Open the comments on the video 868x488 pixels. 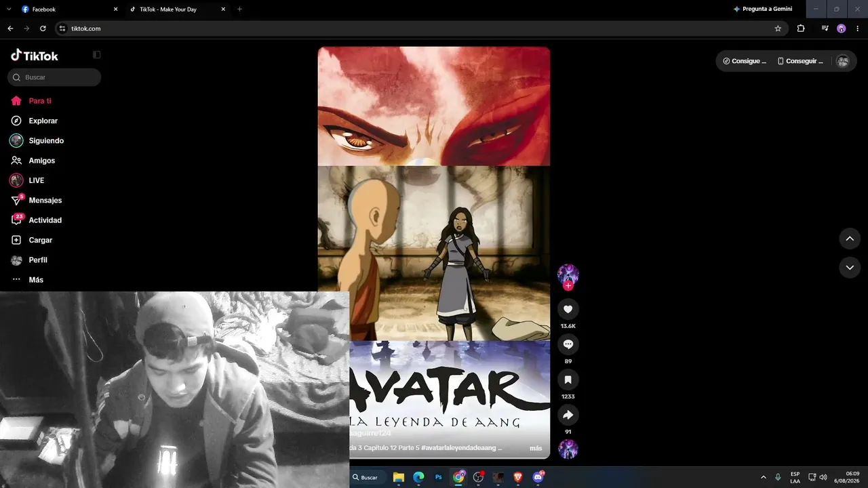tap(568, 344)
